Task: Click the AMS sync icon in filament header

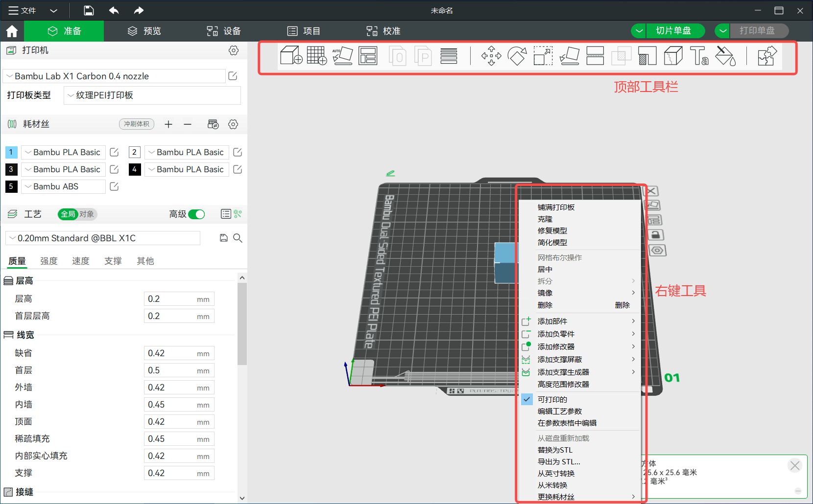Action: [213, 124]
